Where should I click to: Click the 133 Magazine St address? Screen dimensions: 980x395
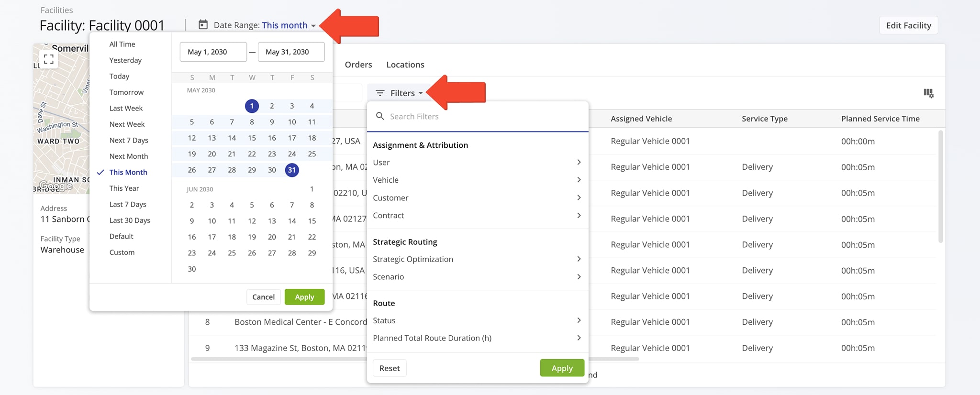[301, 348]
